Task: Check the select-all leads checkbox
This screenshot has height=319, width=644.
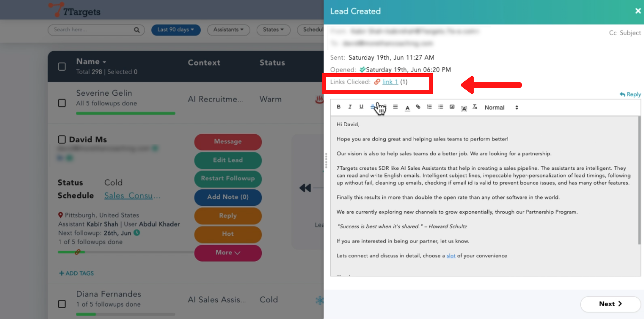Action: coord(62,66)
